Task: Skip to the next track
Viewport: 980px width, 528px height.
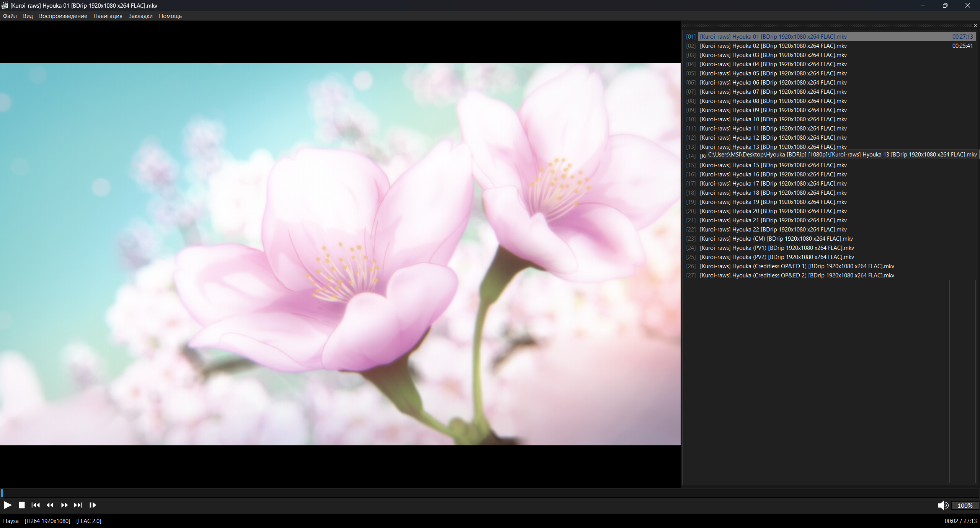Action: 78,505
